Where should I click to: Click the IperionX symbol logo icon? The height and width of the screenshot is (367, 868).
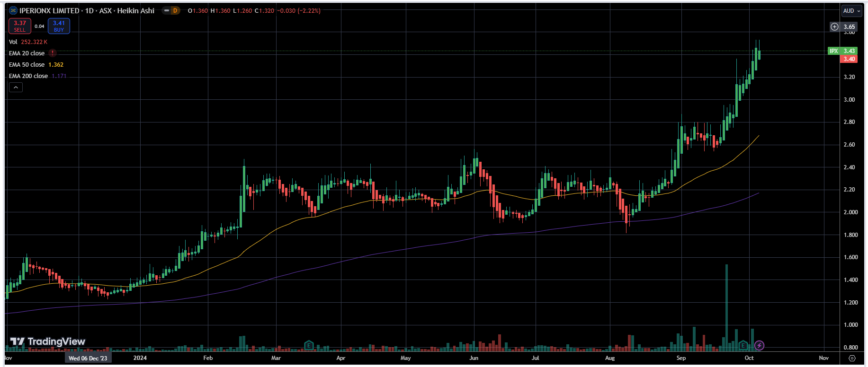(x=13, y=10)
